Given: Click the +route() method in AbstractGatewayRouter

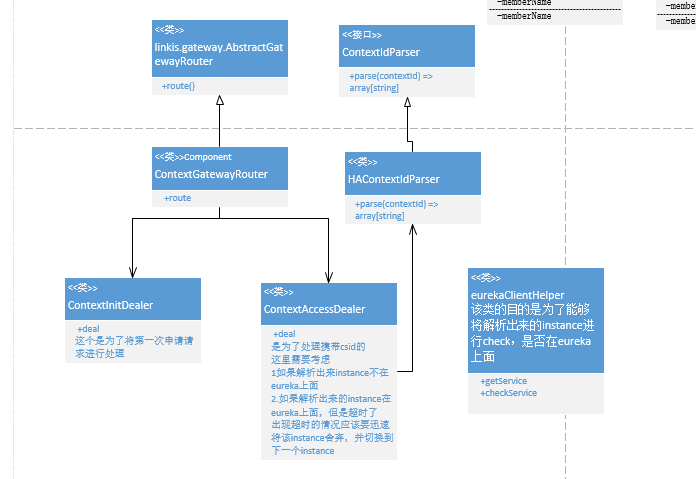Looking at the screenshot, I should tap(179, 87).
